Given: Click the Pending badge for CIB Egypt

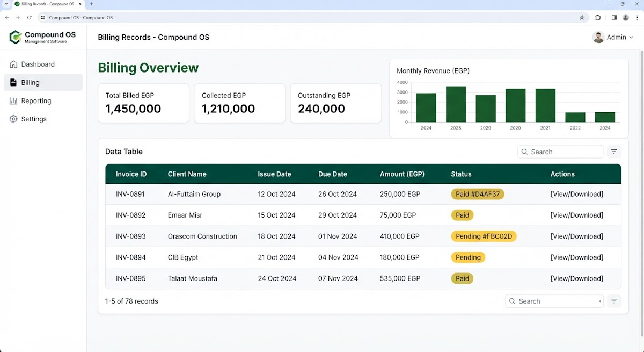Looking at the screenshot, I should coord(468,257).
